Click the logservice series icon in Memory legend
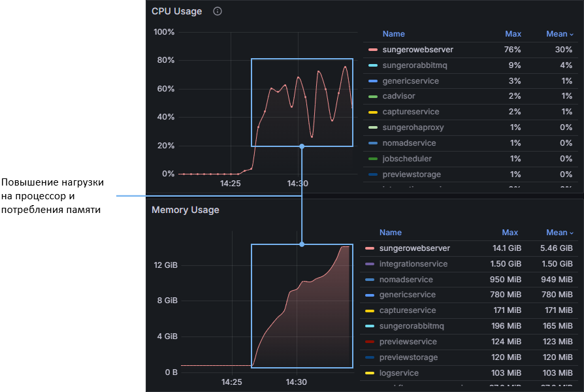584x392 pixels. 370,373
